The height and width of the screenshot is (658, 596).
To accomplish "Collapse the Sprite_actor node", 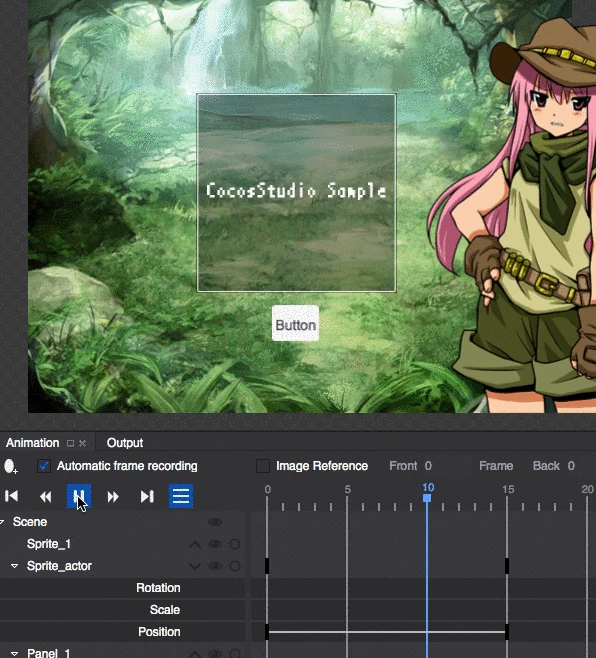I will (14, 566).
